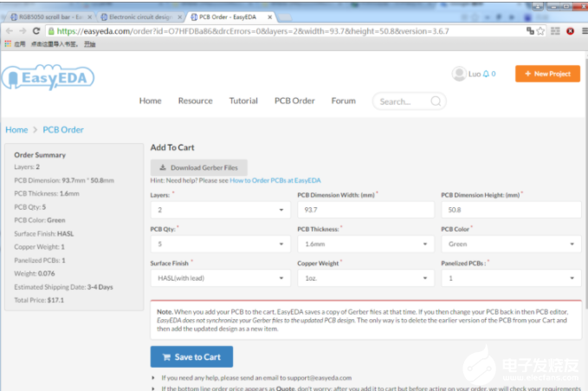Expand the PCB Thickness dropdown
The image size is (588, 391).
pyautogui.click(x=365, y=244)
